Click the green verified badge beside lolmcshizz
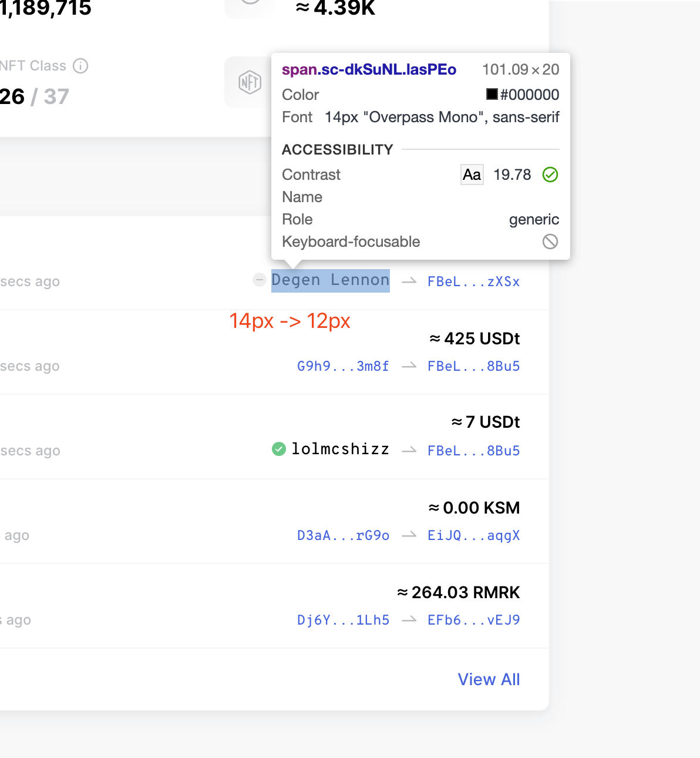The height and width of the screenshot is (758, 700). [279, 449]
